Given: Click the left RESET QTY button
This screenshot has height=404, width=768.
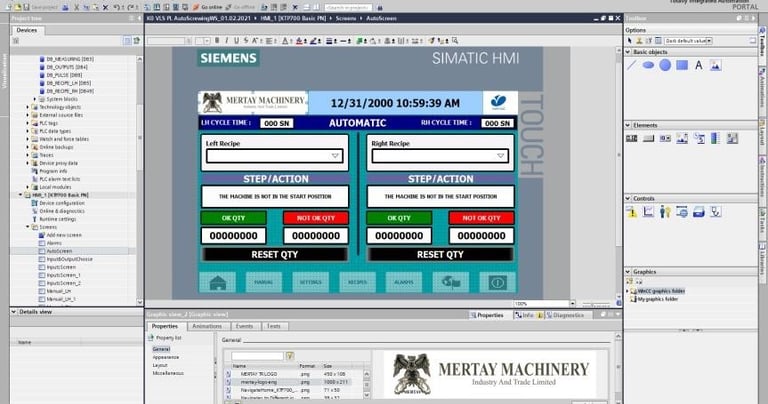Looking at the screenshot, I should (x=275, y=255).
